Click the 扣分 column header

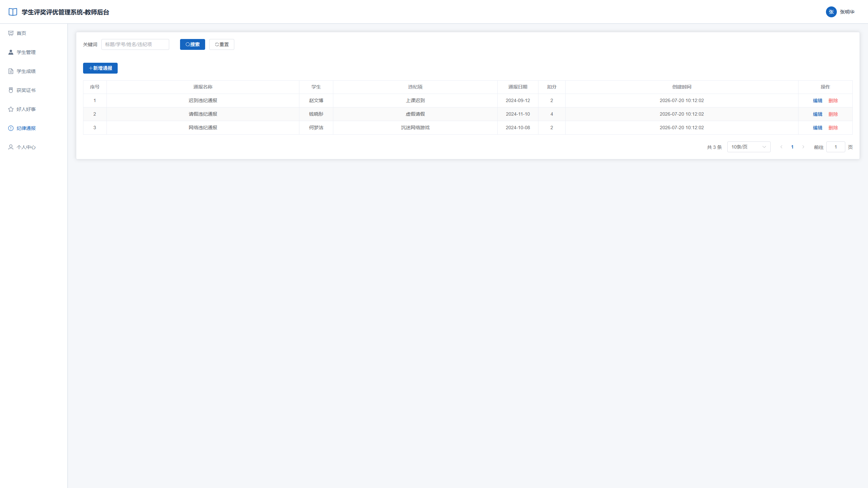pyautogui.click(x=552, y=87)
